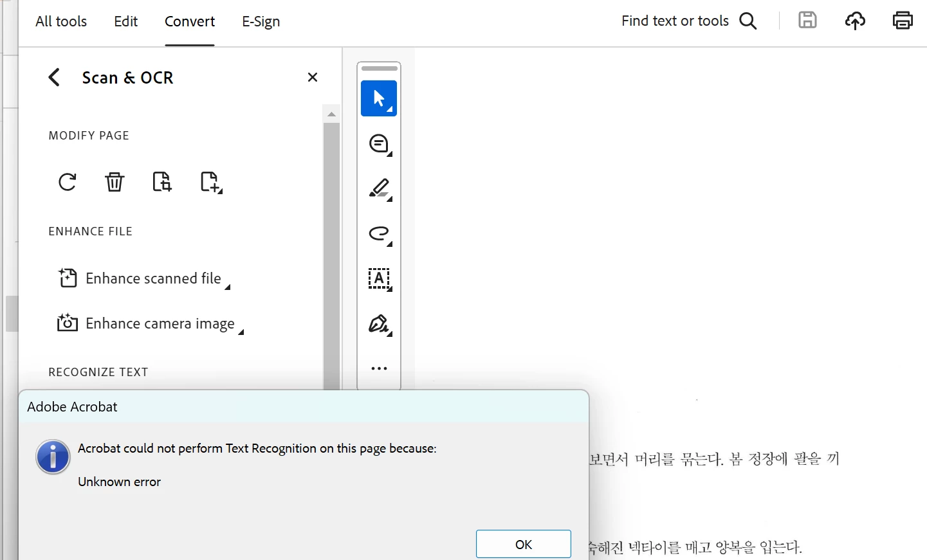This screenshot has width=927, height=560.
Task: Click the quick toolbar drag handle
Action: 380,68
